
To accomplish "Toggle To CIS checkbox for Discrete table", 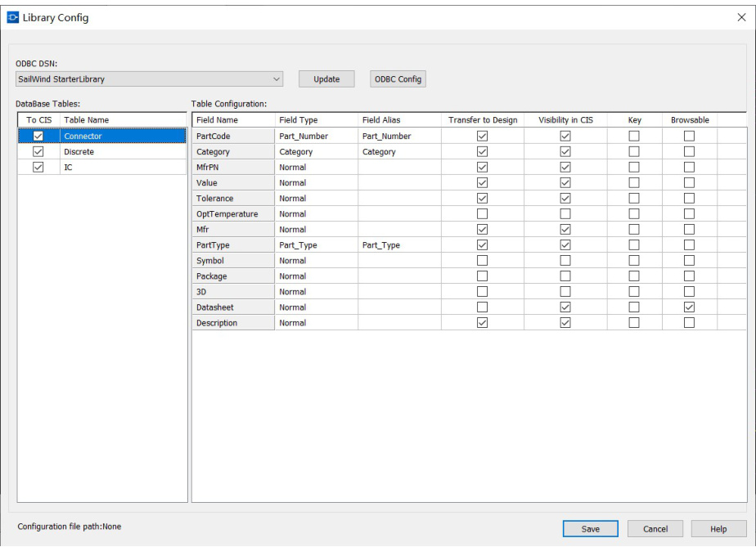I will coord(37,152).
